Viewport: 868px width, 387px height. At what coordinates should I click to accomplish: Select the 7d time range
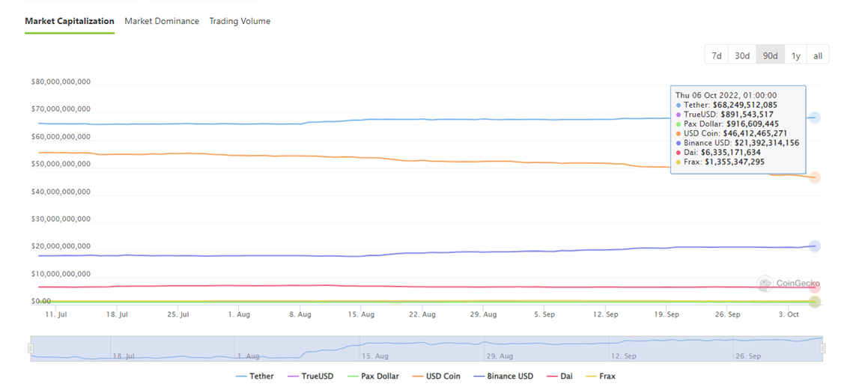coord(716,55)
